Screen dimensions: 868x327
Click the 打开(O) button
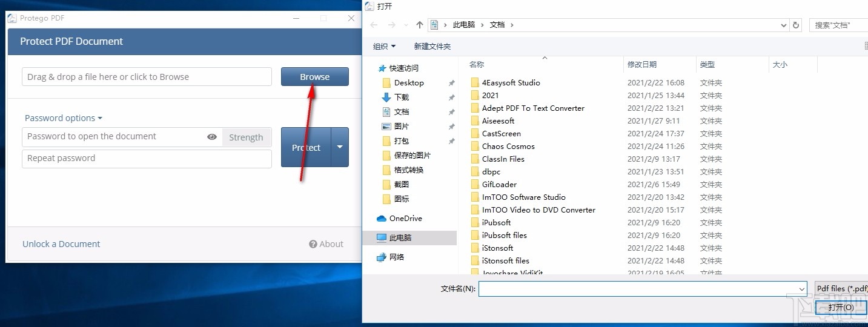coord(841,307)
